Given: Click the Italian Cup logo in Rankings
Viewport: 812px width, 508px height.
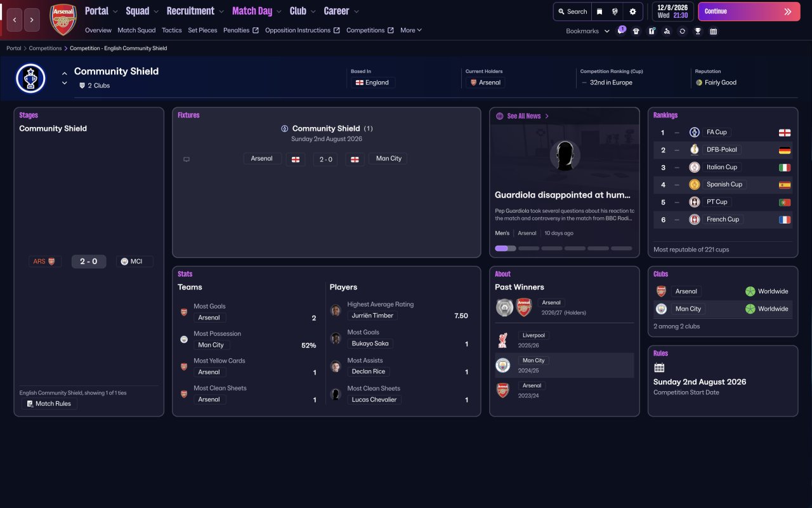Looking at the screenshot, I should [x=695, y=167].
